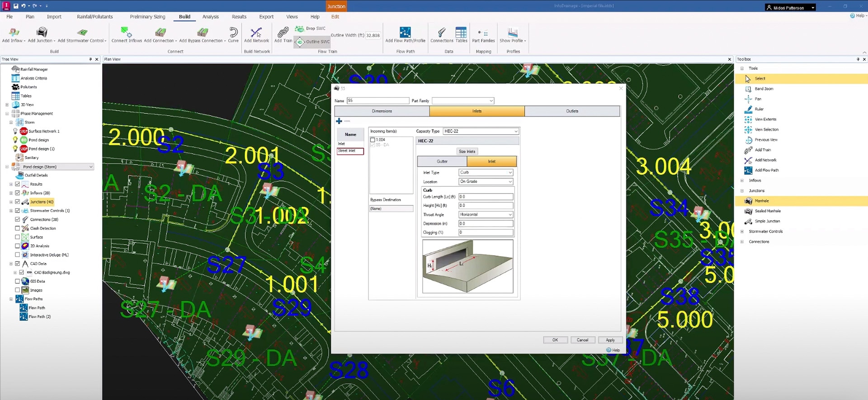The height and width of the screenshot is (400, 868).
Task: Switch to the Outlets tab
Action: [x=572, y=111]
